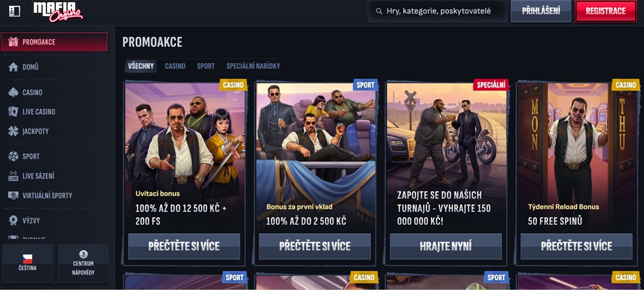Open the Mafia Casino logo home link
The width and height of the screenshot is (644, 290).
(57, 12)
